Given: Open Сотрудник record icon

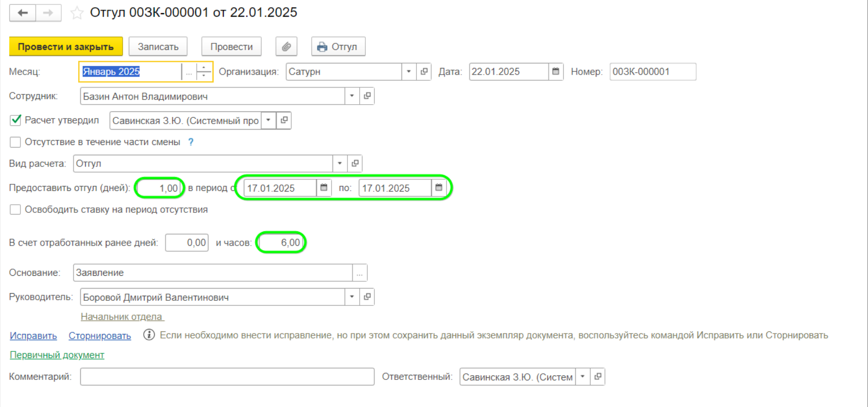Looking at the screenshot, I should (367, 96).
